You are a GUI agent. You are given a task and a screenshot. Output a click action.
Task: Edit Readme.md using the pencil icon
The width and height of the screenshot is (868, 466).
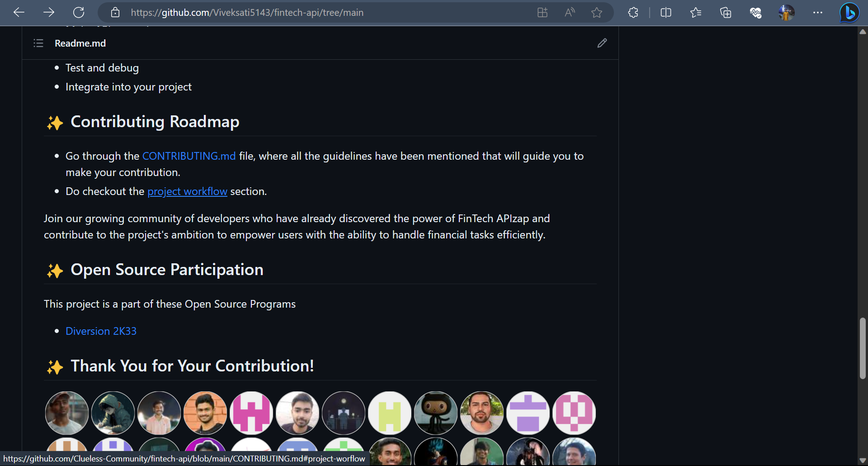click(602, 43)
